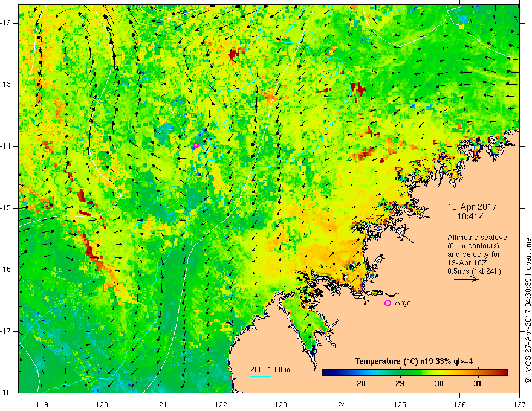Click the 126 longitude axis label
Image resolution: width=532 pixels, height=411 pixels.
459,404
